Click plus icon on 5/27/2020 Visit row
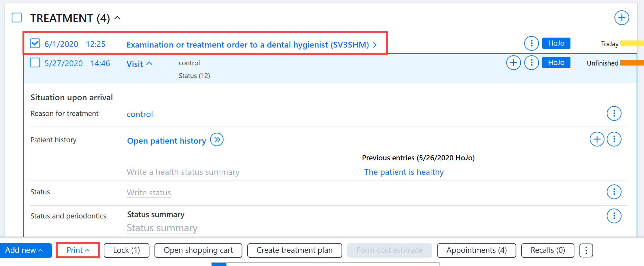644x266 pixels. [x=513, y=63]
